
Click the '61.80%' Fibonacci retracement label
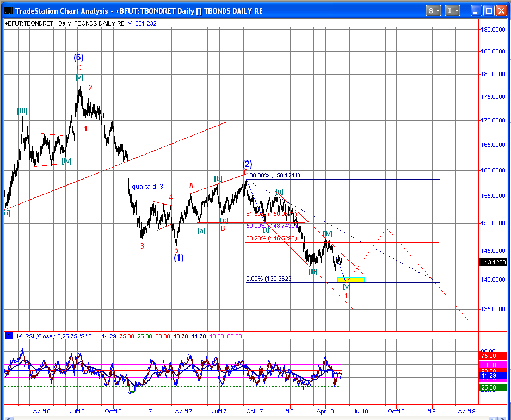point(271,214)
